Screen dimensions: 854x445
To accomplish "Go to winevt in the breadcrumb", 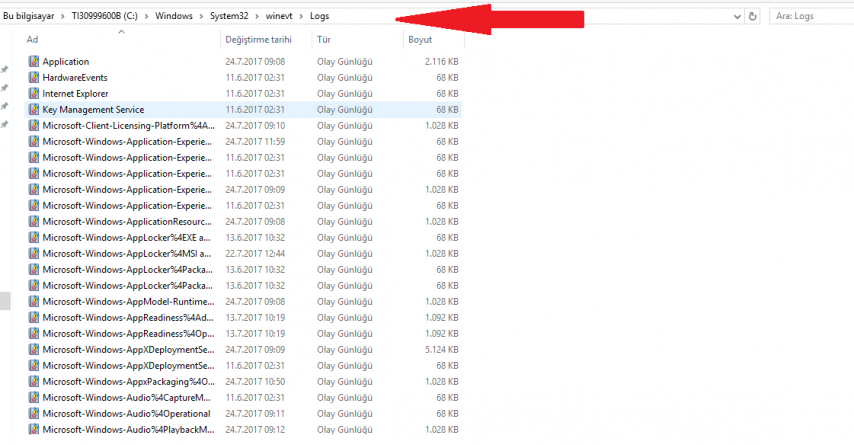I will tap(279, 16).
